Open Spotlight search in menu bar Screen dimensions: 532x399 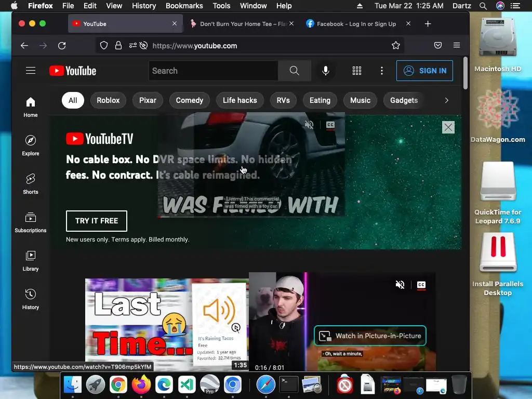pos(483,6)
